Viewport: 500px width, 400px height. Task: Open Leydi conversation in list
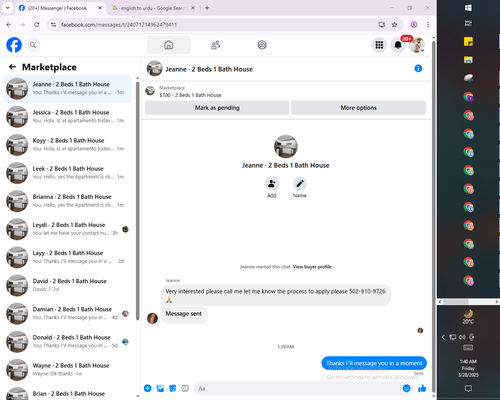[x=67, y=229]
